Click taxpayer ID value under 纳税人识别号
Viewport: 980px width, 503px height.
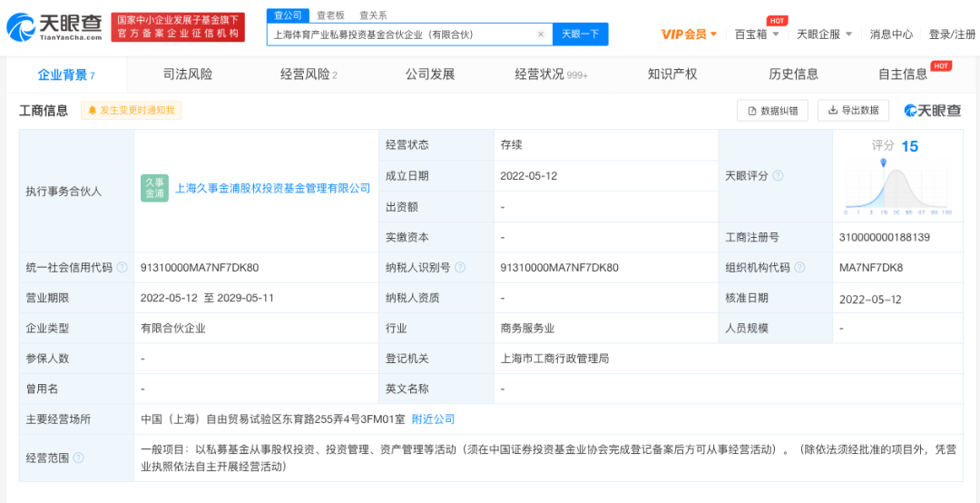559,268
